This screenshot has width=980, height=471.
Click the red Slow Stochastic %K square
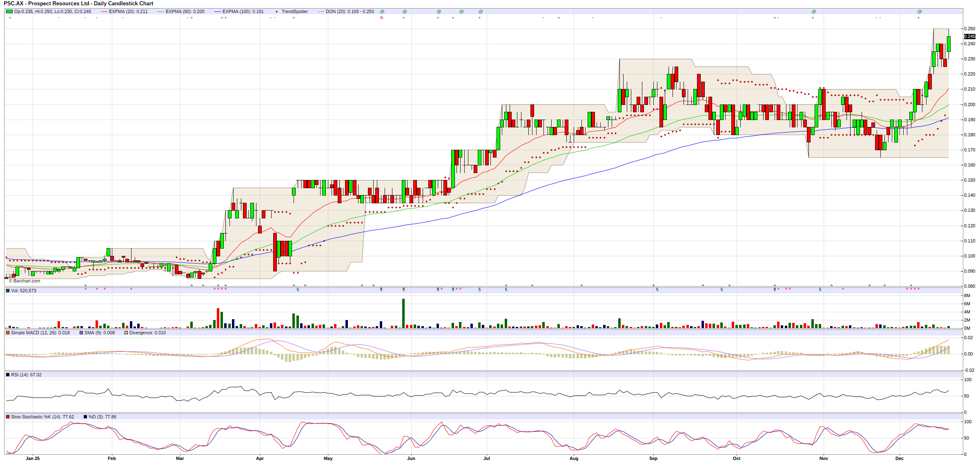coord(8,417)
